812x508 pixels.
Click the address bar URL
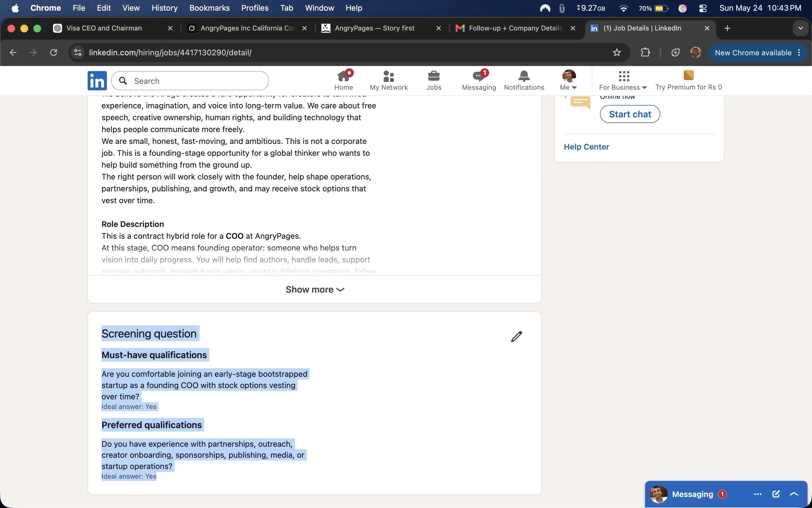(x=170, y=52)
